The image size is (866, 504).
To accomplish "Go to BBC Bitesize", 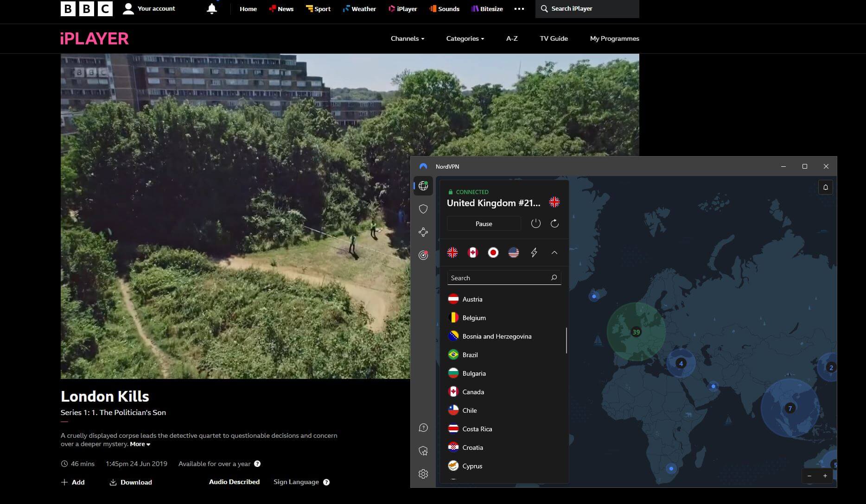I will tap(487, 9).
